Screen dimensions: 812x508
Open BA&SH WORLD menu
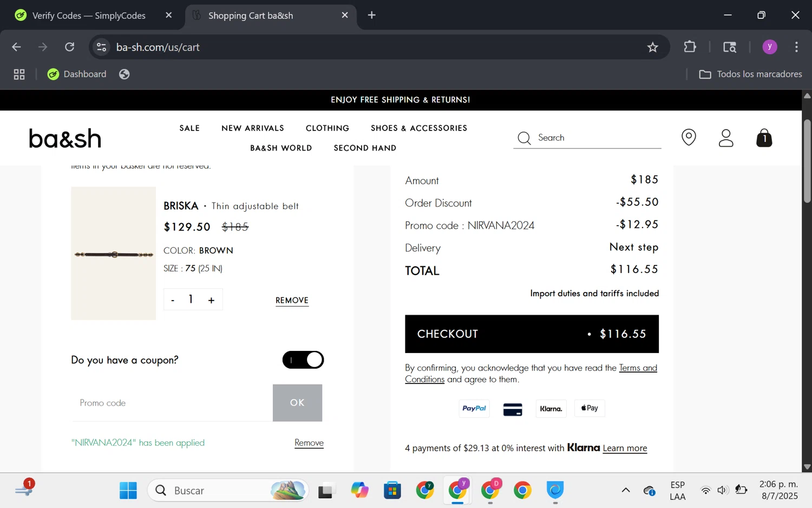coord(281,148)
